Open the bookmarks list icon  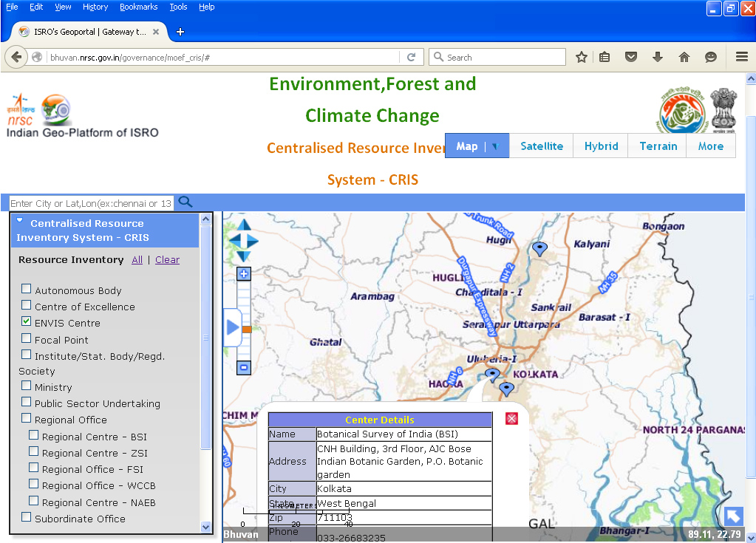[605, 58]
